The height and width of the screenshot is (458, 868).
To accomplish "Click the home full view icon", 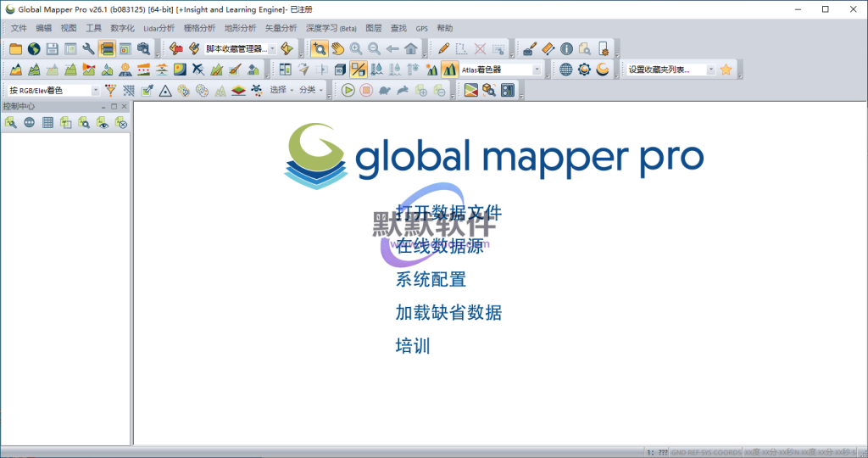I will [410, 49].
